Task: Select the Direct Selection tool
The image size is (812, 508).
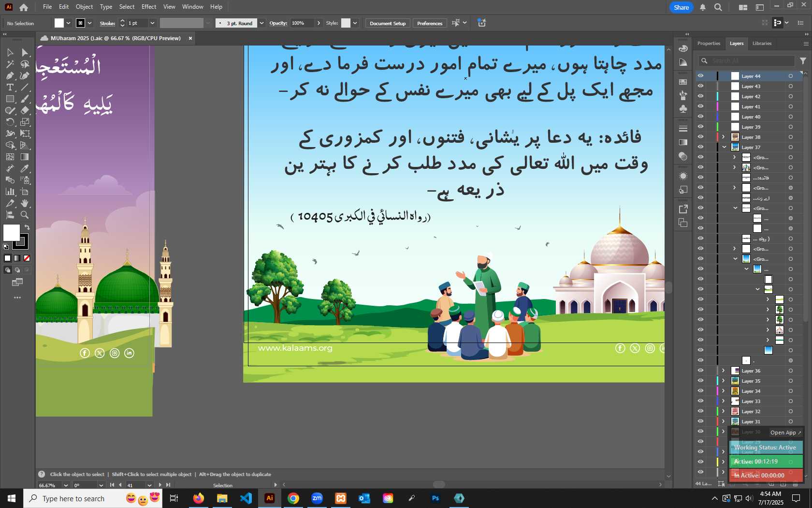Action: 25,52
